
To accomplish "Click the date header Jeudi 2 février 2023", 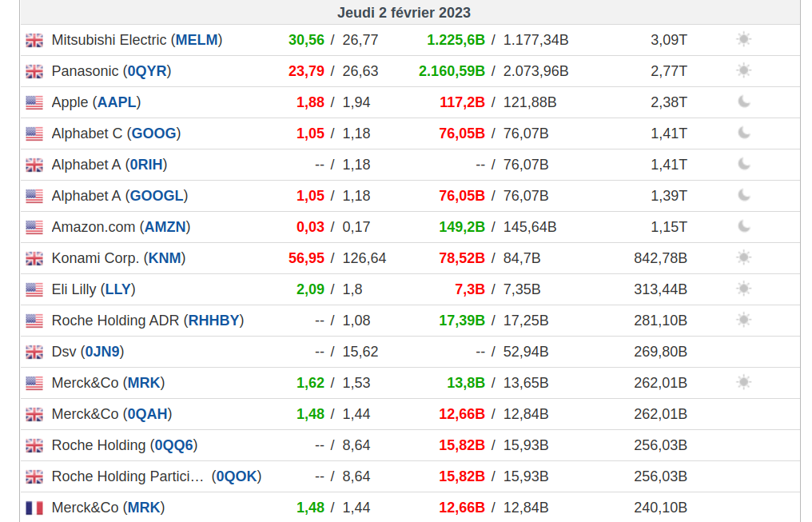I will 404,13.
